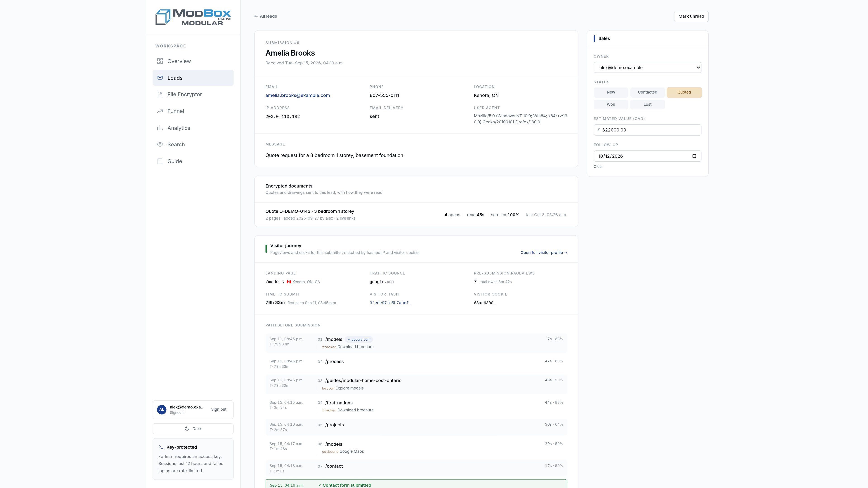Clear the follow-up date

point(598,167)
